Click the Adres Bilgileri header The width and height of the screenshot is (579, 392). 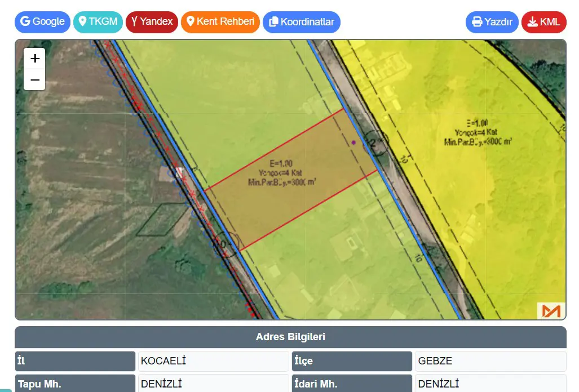(290, 337)
